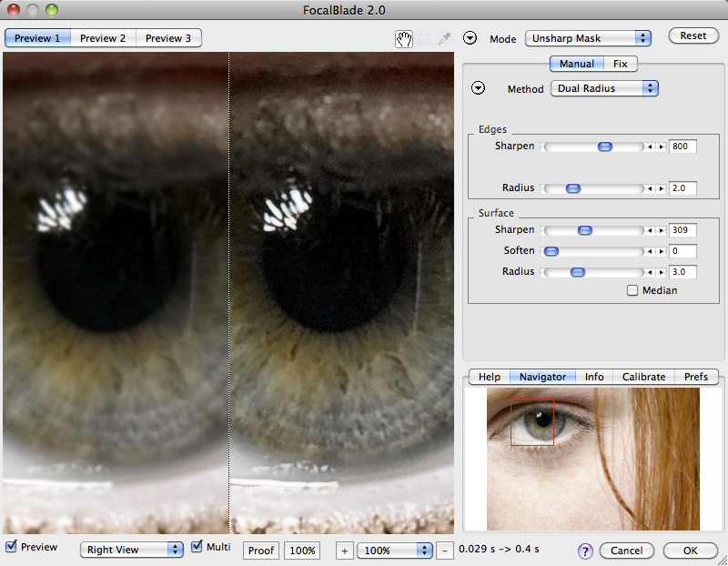The width and height of the screenshot is (728, 566).
Task: Zoom in with the plus button
Action: (345, 551)
